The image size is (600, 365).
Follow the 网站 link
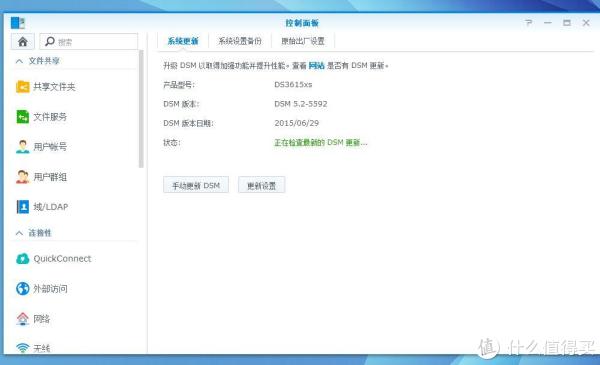click(x=316, y=66)
